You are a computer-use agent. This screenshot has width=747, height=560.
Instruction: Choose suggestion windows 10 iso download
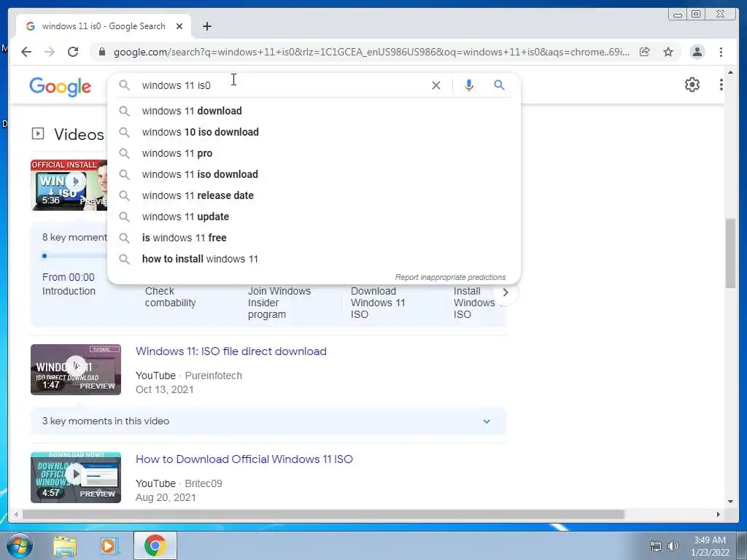coord(314,132)
